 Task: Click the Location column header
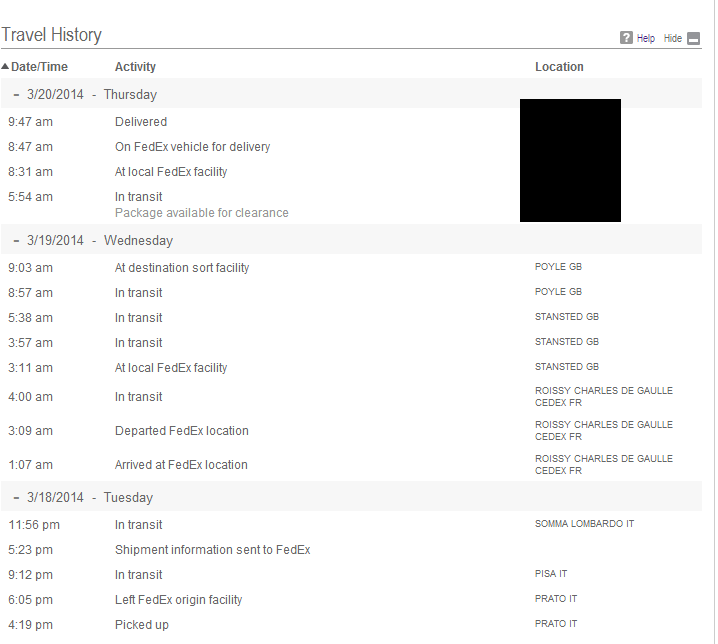pyautogui.click(x=559, y=67)
